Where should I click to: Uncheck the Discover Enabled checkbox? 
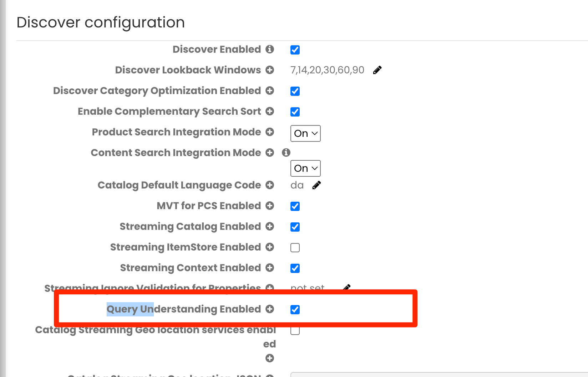coord(295,50)
